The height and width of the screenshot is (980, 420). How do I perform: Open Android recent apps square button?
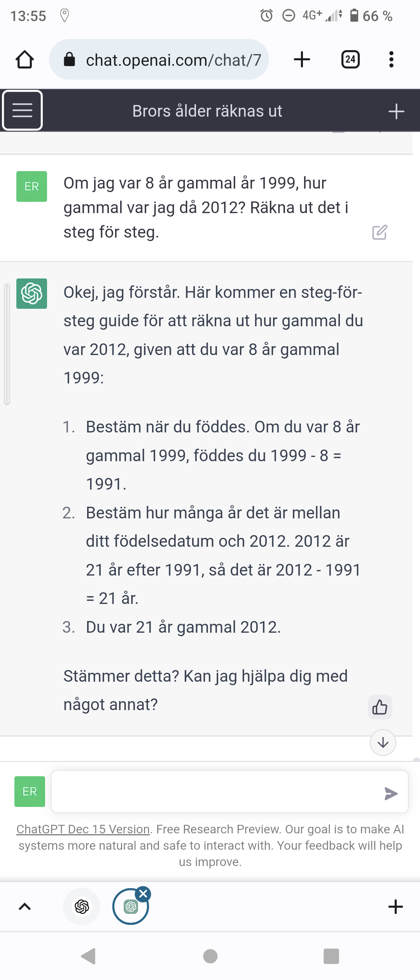(331, 956)
